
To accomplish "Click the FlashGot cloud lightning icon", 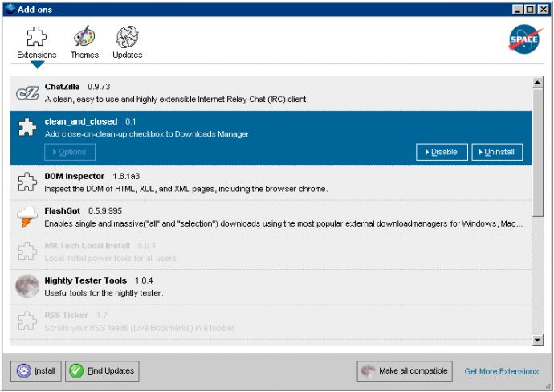I will [27, 217].
